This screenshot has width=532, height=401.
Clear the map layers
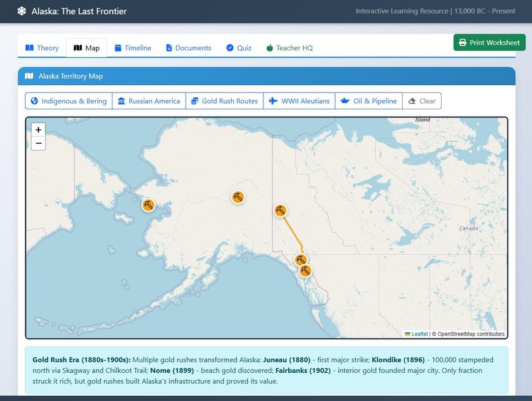(421, 101)
